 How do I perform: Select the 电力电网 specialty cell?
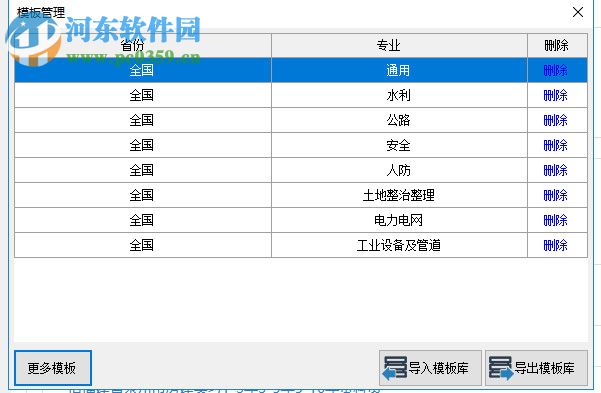coord(399,220)
